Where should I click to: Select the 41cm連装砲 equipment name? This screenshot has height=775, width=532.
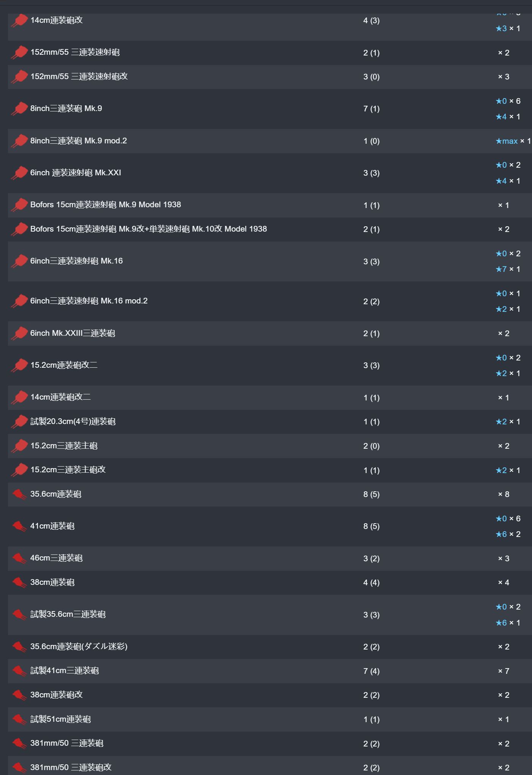coord(52,526)
